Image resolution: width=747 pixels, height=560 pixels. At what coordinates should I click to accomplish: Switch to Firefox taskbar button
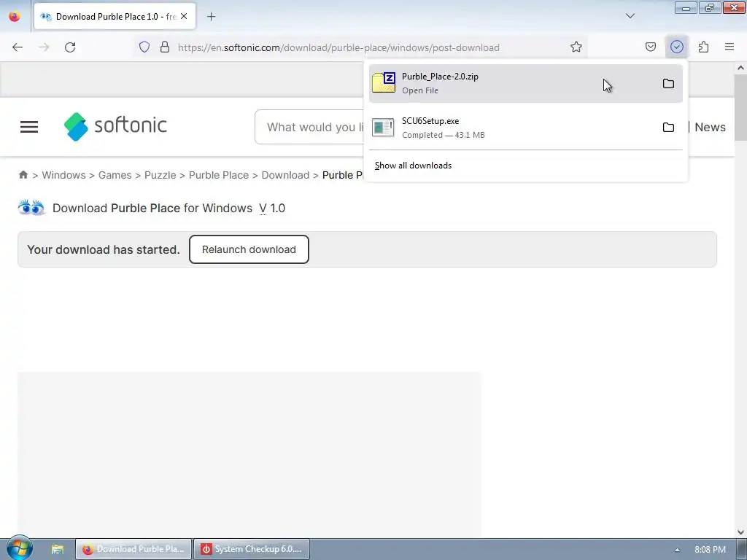point(133,549)
